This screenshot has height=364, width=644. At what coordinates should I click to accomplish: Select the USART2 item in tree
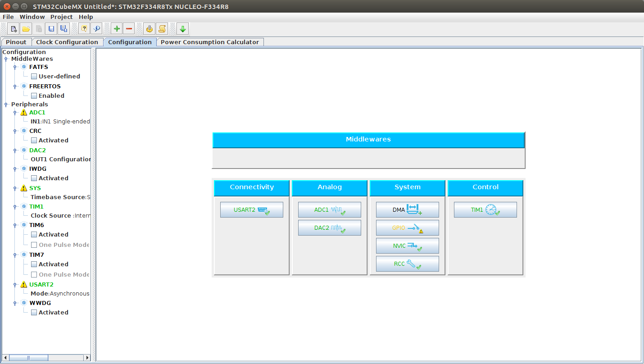tap(41, 284)
